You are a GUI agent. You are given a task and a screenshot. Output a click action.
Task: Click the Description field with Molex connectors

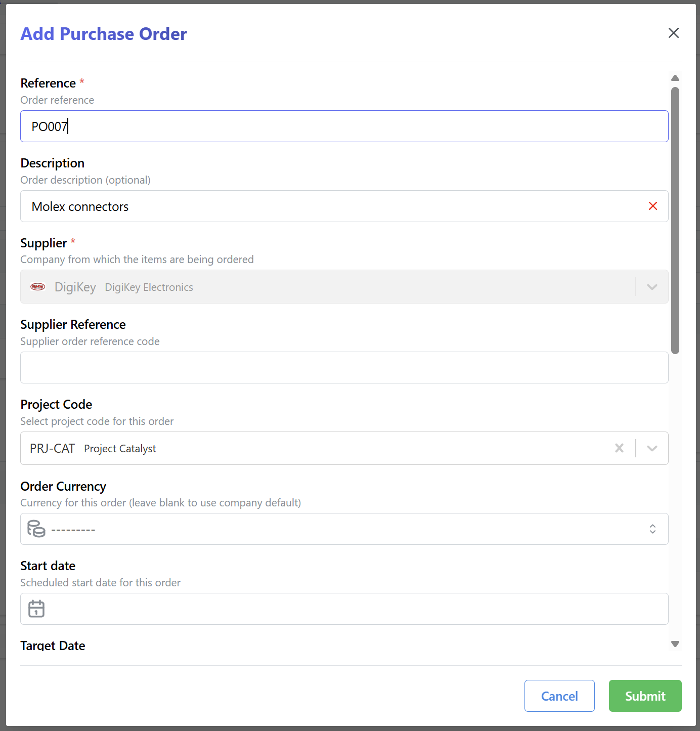303,206
